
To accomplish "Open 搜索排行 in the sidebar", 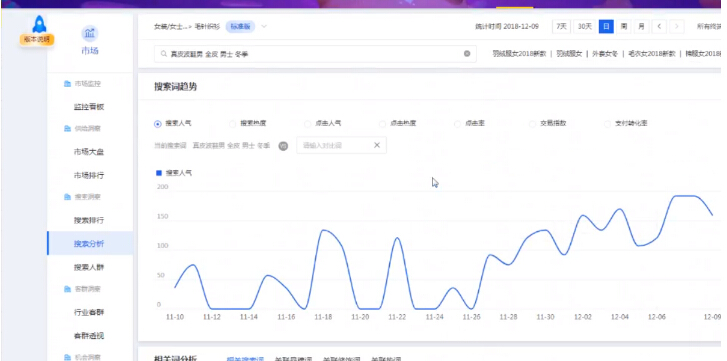I will point(89,220).
